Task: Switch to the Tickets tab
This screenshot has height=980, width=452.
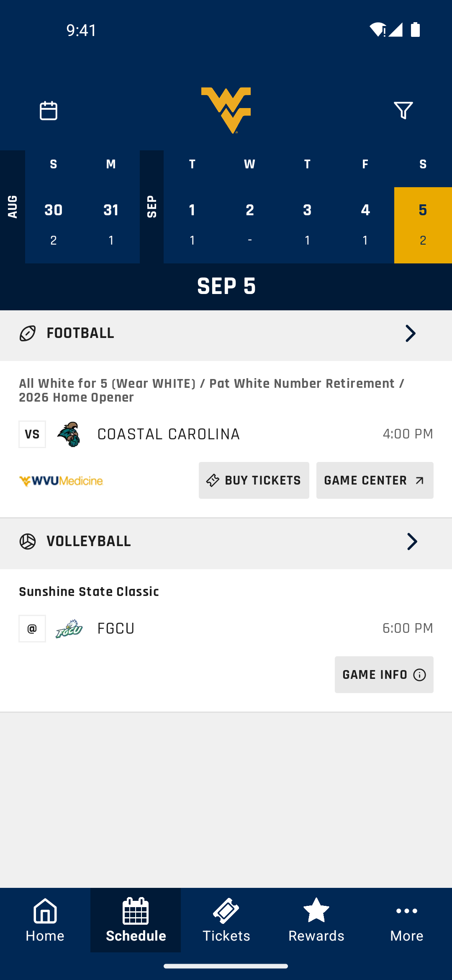Action: (226, 920)
